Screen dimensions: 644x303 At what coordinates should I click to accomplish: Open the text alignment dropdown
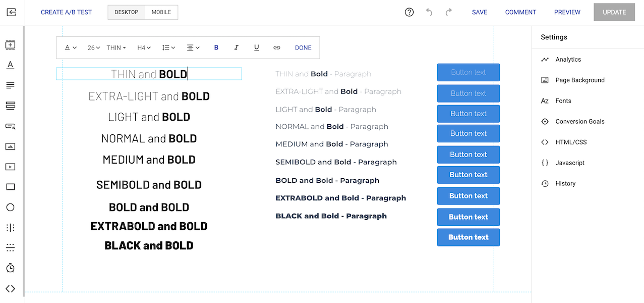[193, 47]
